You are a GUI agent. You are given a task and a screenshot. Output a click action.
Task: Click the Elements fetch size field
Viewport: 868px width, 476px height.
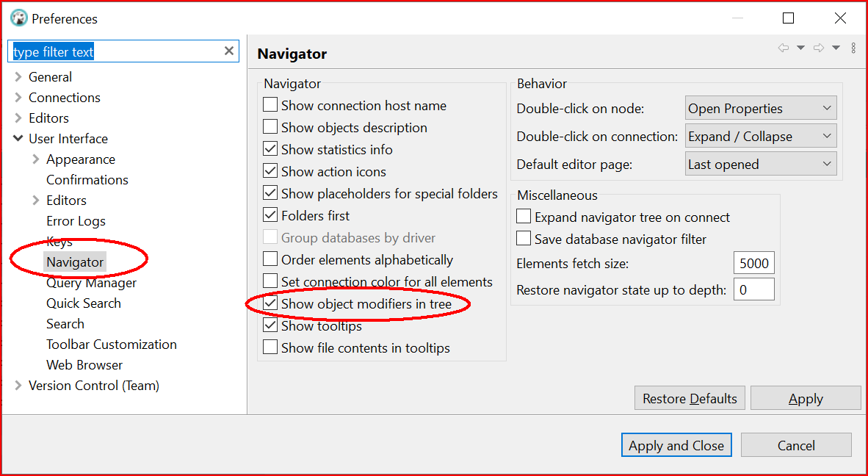tap(753, 262)
